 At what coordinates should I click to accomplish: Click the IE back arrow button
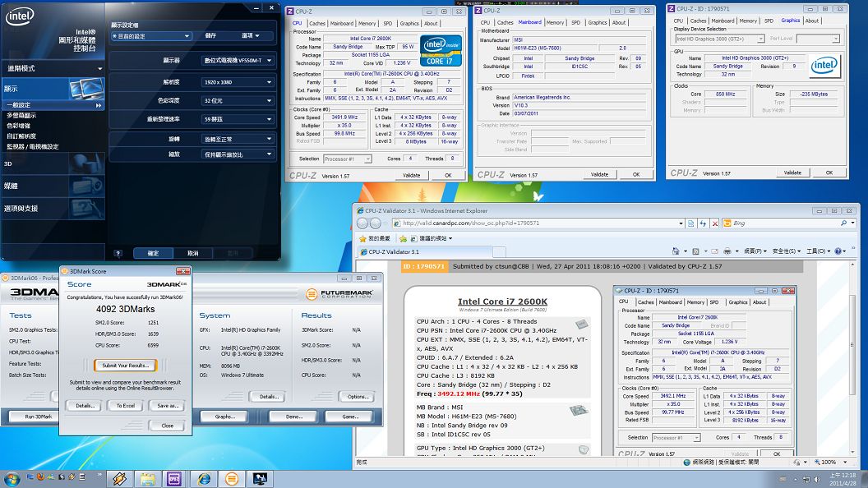(x=362, y=223)
